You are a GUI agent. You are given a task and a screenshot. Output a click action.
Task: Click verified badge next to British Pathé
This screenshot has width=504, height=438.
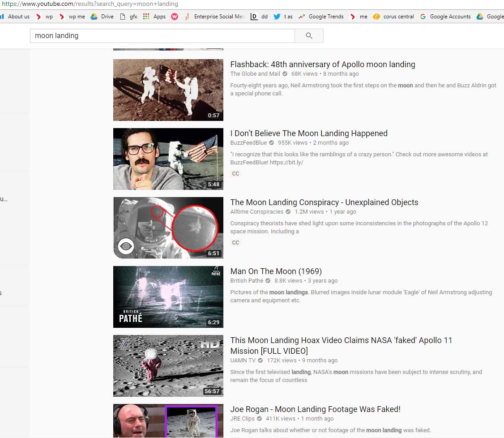pos(268,280)
